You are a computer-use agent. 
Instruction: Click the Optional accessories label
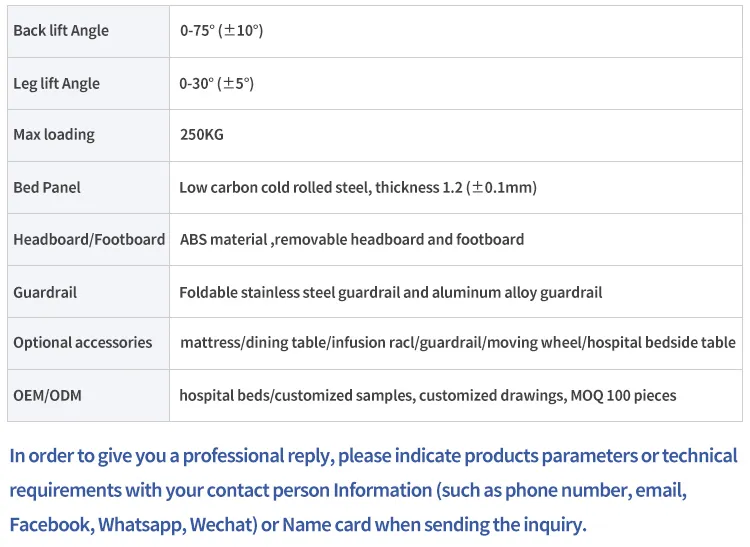(83, 342)
